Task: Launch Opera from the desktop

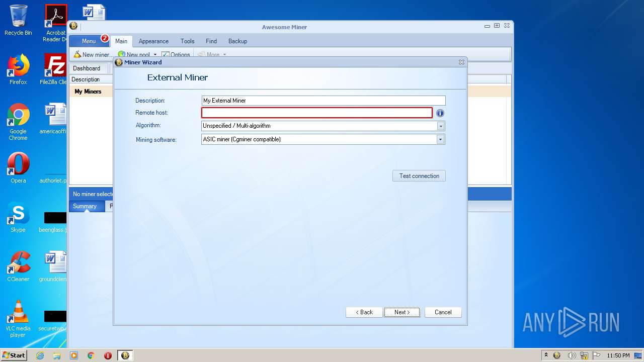Action: pos(18,168)
